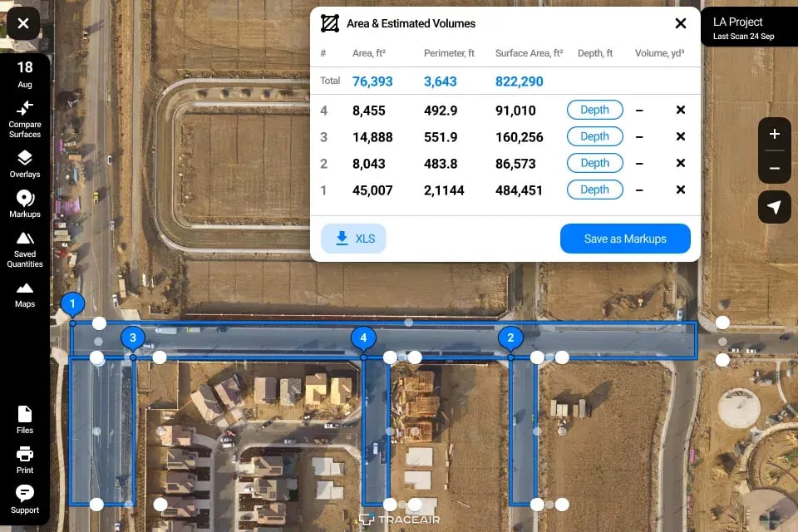Open Support chat
The image size is (798, 532).
click(25, 499)
